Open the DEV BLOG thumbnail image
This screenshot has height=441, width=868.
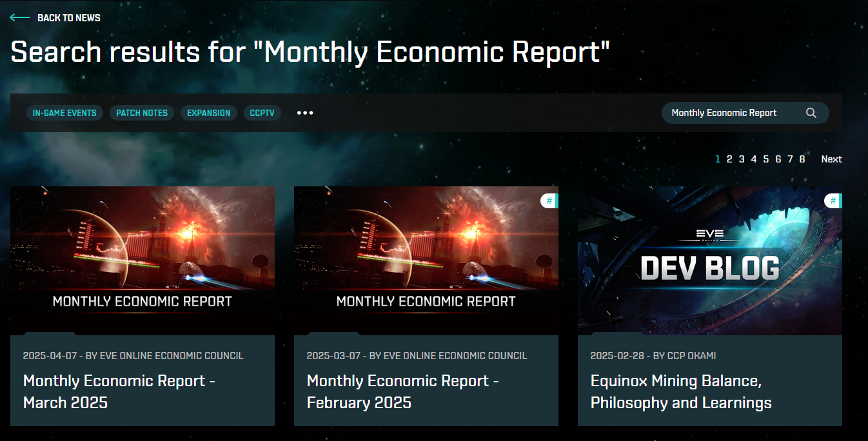710,261
